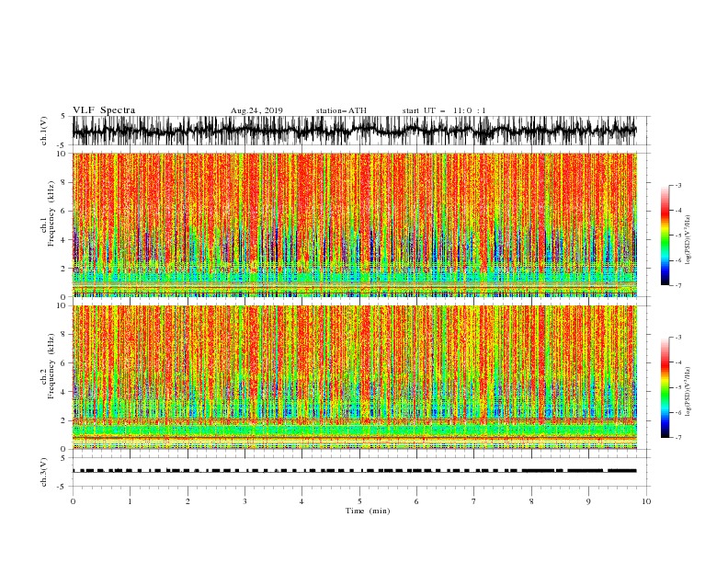
Task: Click the ch.2 spectrogram panel
Action: 354,377
